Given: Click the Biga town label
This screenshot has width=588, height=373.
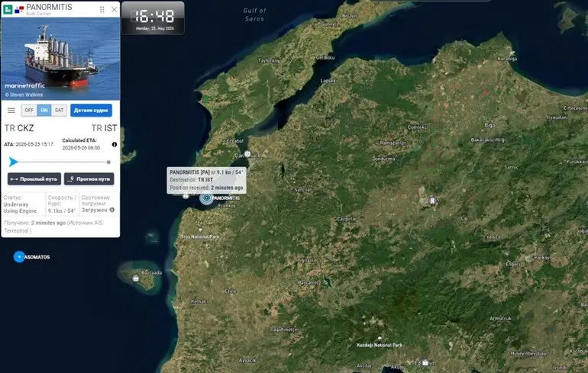Looking at the screenshot, I should pos(489,125).
